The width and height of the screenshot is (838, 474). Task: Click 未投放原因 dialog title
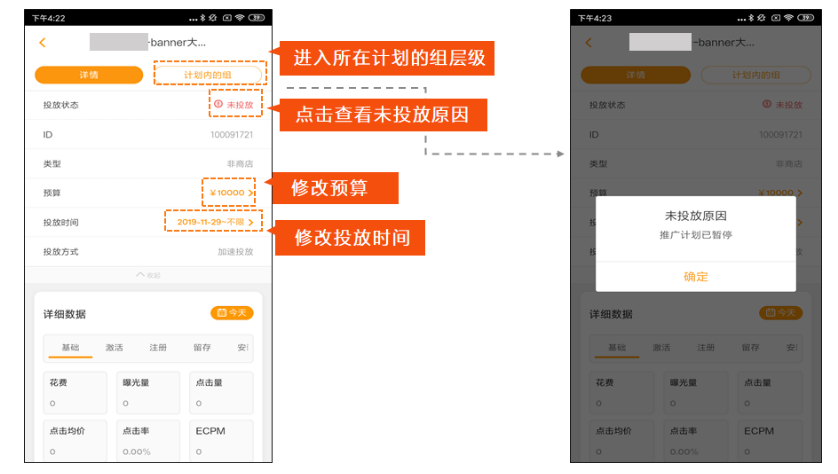pos(695,216)
